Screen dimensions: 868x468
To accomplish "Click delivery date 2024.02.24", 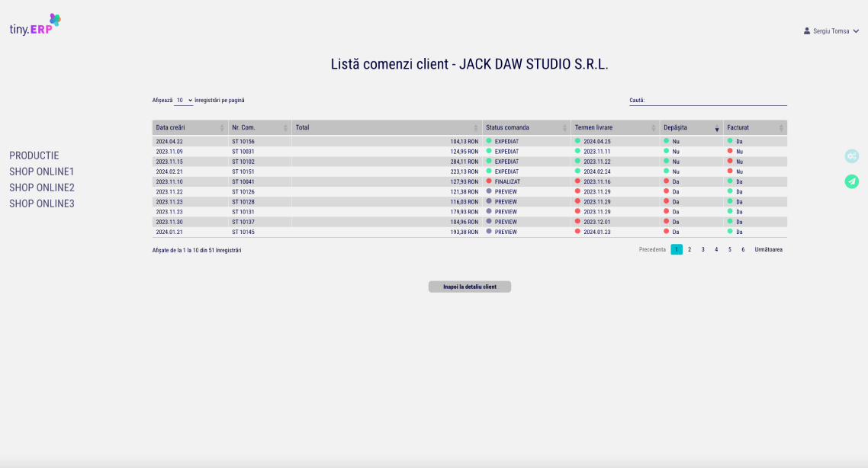I will pyautogui.click(x=596, y=171).
